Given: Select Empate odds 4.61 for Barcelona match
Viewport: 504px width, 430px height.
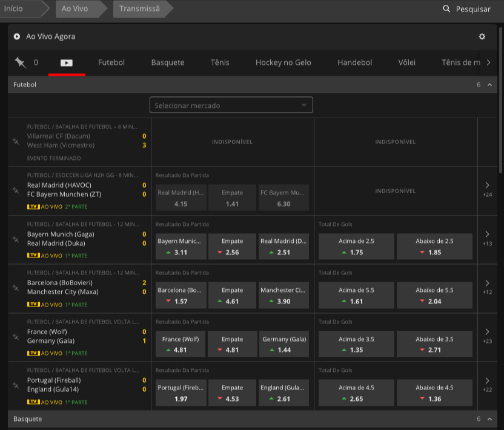Looking at the screenshot, I should [232, 296].
